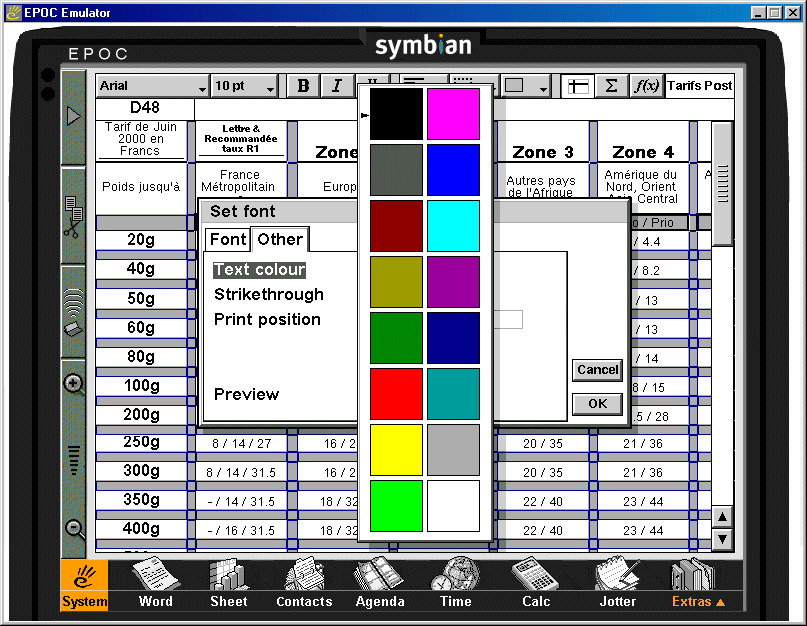Click Cancel in the Set font dialog
Screen dimensions: 807x626
point(597,370)
